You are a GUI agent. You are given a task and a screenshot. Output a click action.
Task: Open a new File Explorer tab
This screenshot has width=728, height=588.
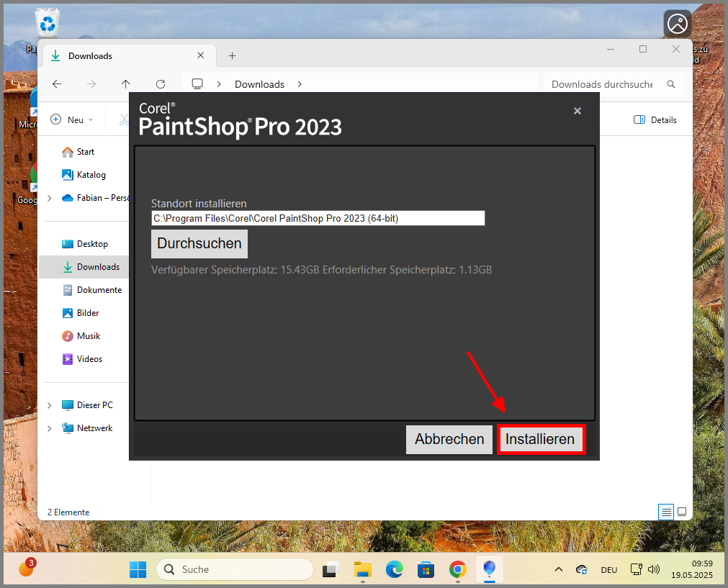pyautogui.click(x=232, y=55)
